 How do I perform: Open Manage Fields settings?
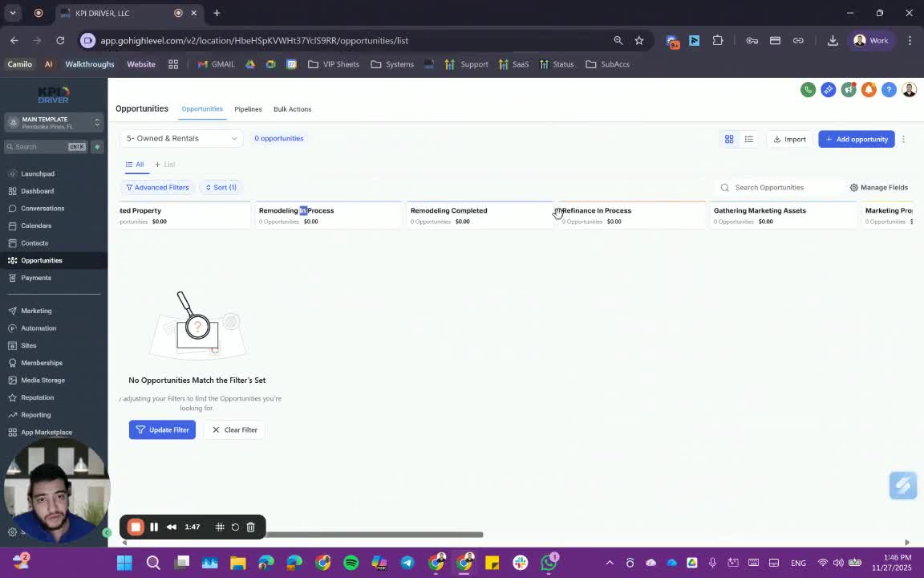pos(878,188)
